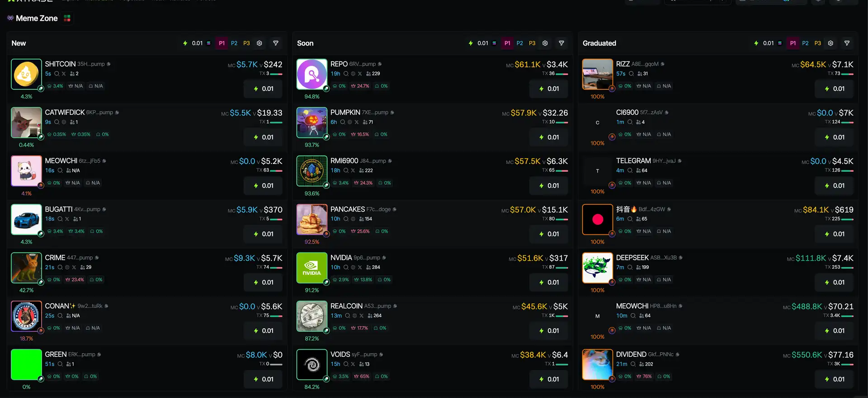Open the globe icon on PANCAKES row
The height and width of the screenshot is (398, 868).
353,219
